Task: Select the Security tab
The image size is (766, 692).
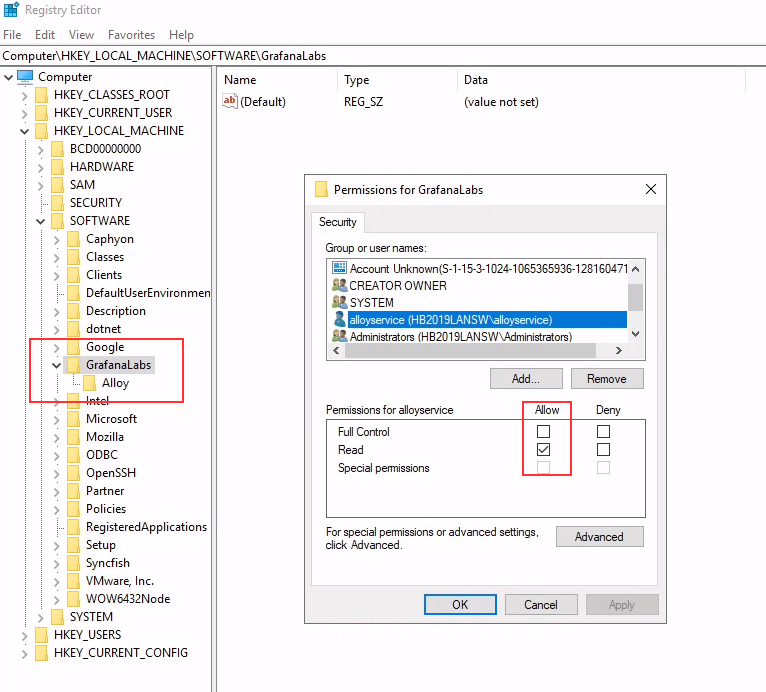Action: [338, 222]
